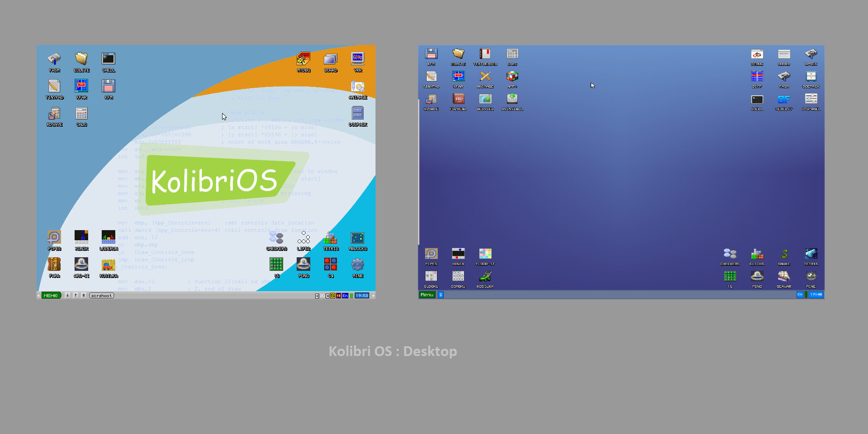Click the 19:58 taskbar clock
Viewport: 868px width, 434px height.
point(362,295)
